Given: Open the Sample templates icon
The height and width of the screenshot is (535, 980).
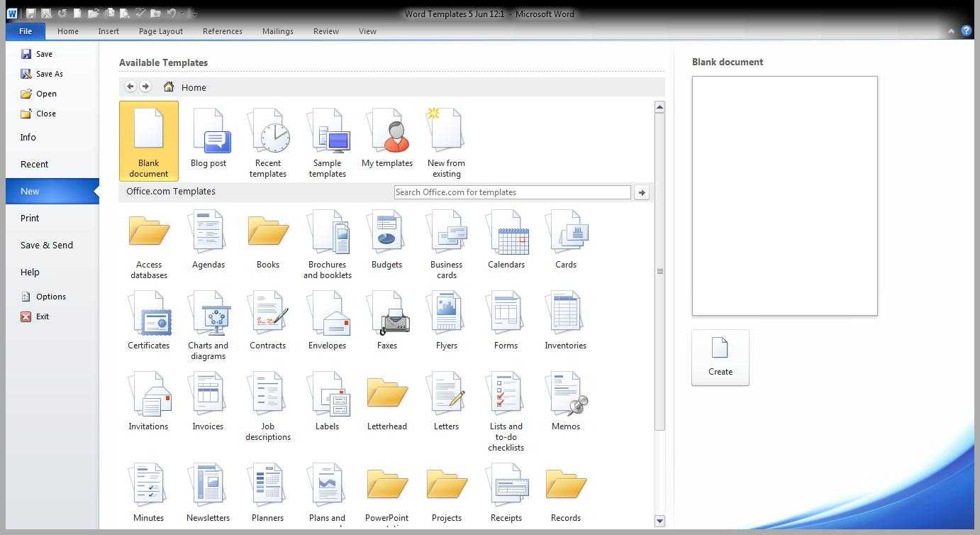Looking at the screenshot, I should [x=328, y=142].
